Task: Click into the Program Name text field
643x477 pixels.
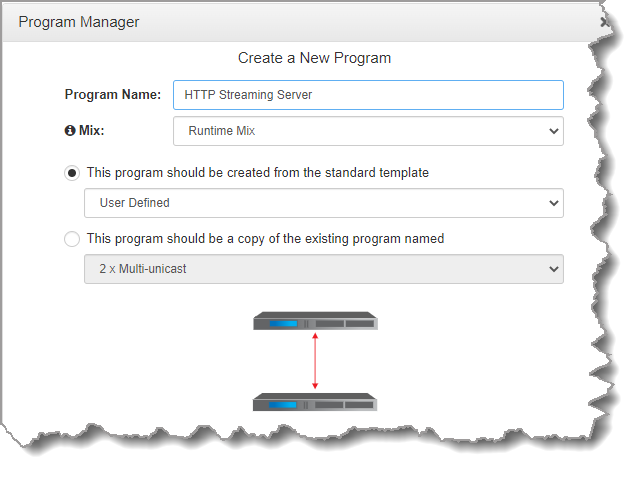Action: [x=368, y=95]
